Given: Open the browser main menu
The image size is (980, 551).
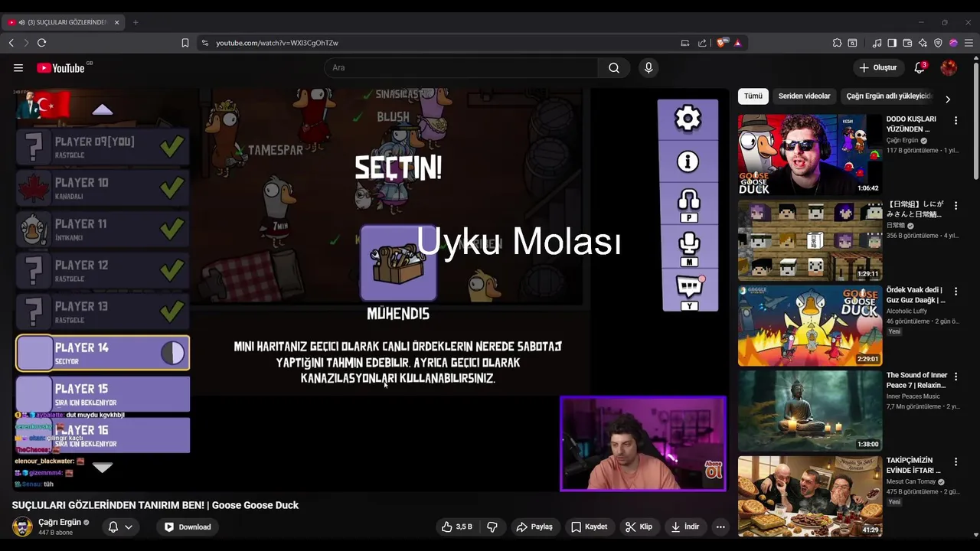Looking at the screenshot, I should point(968,43).
